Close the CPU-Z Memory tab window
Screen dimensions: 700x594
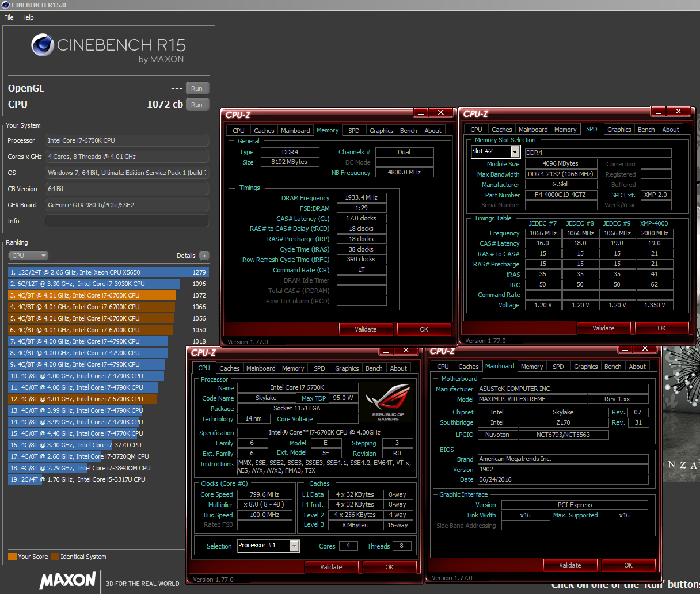click(x=440, y=113)
